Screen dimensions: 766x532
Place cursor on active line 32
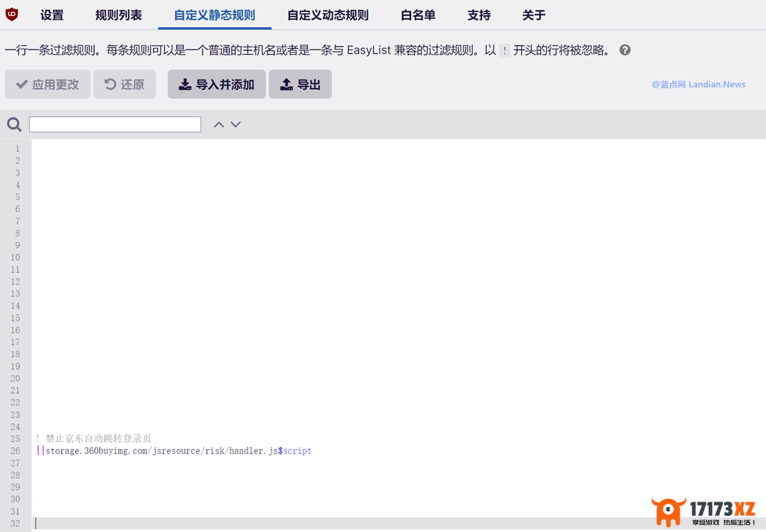coord(400,524)
